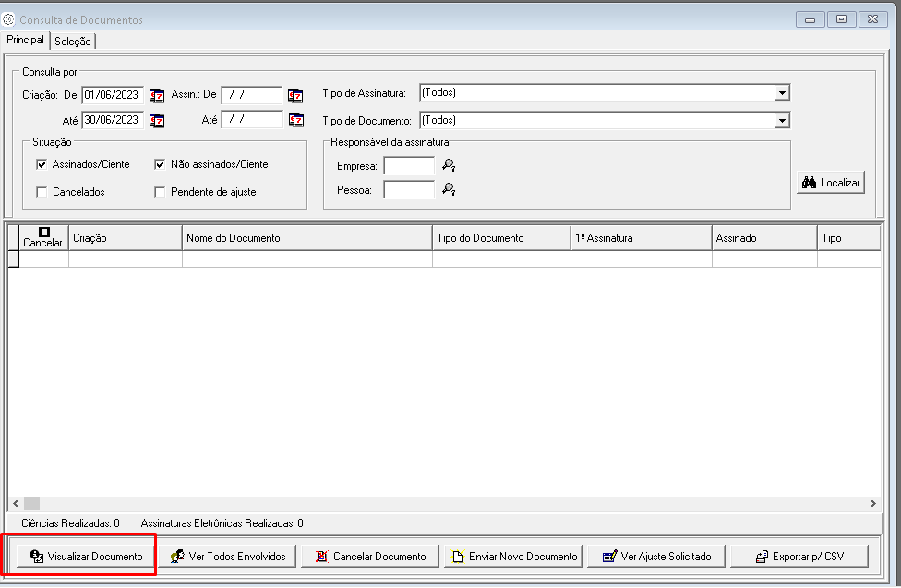Image resolution: width=901 pixels, height=588 pixels.
Task: Open calendar for Assin. Até date
Action: point(294,120)
